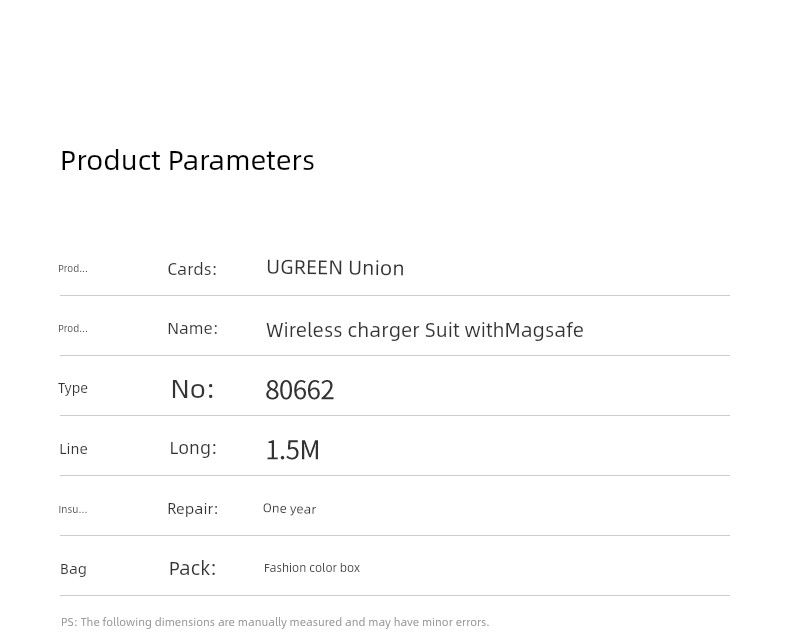Click the Type label
Image resolution: width=790 pixels, height=644 pixels.
click(x=73, y=389)
